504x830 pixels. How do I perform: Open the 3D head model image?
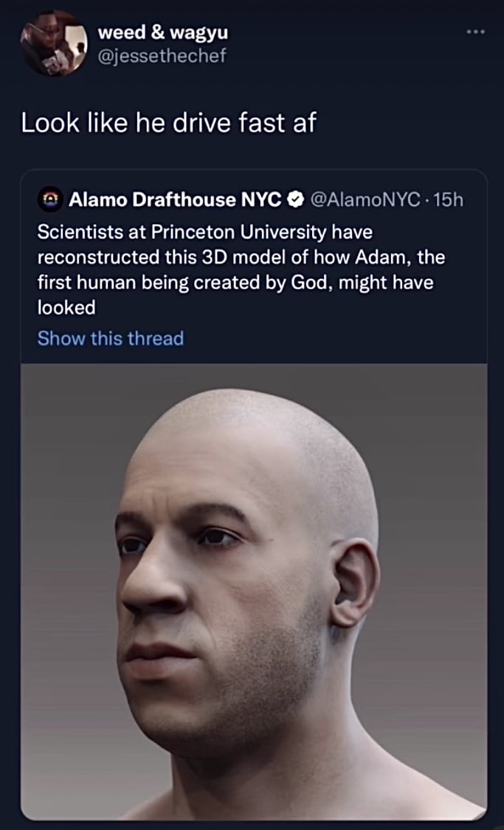pyautogui.click(x=254, y=592)
